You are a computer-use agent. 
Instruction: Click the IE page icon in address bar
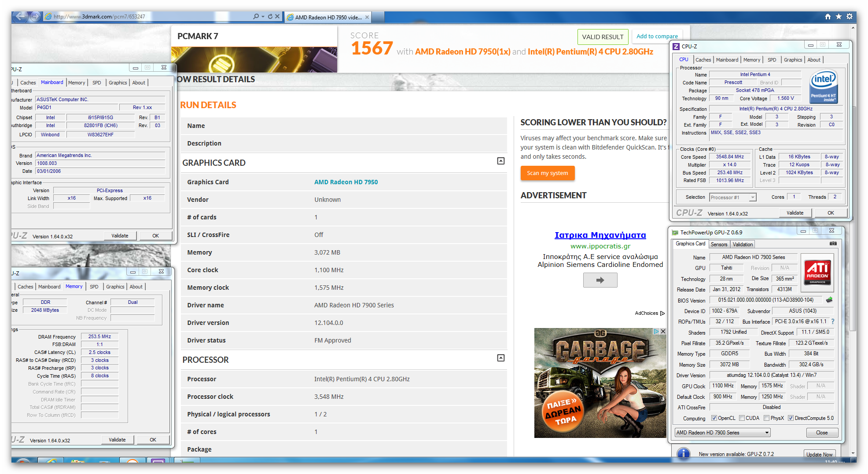(48, 17)
